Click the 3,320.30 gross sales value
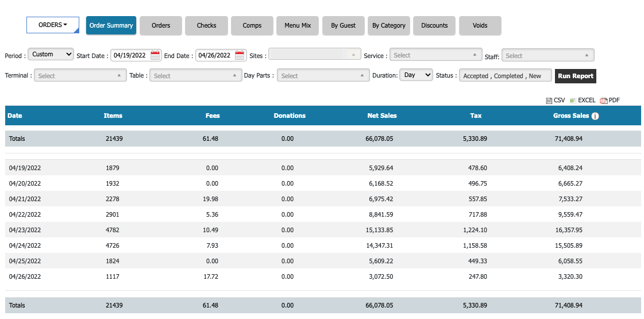The width and height of the screenshot is (644, 319). tap(570, 276)
